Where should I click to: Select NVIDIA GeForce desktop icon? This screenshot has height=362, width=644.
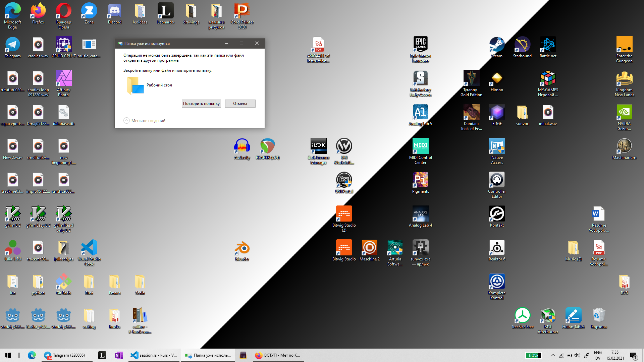click(625, 117)
